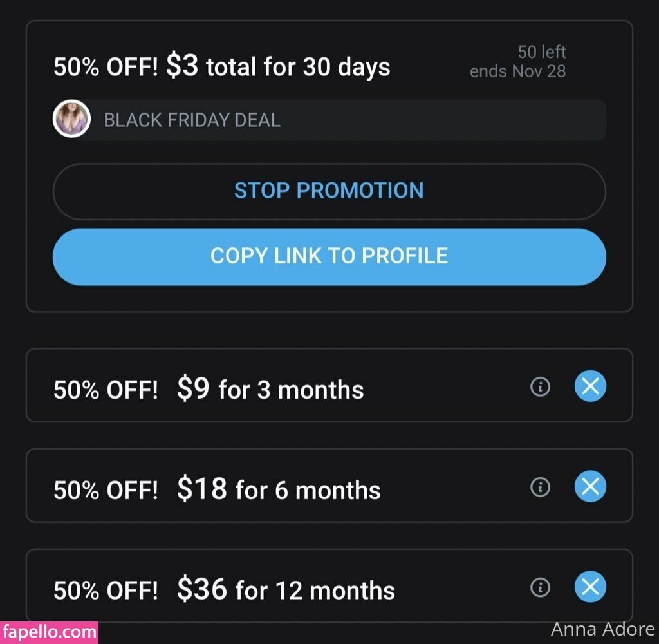Viewport: 659px width, 644px height.
Task: Click "50% OFF!" label in the 12 months row
Action: point(106,590)
